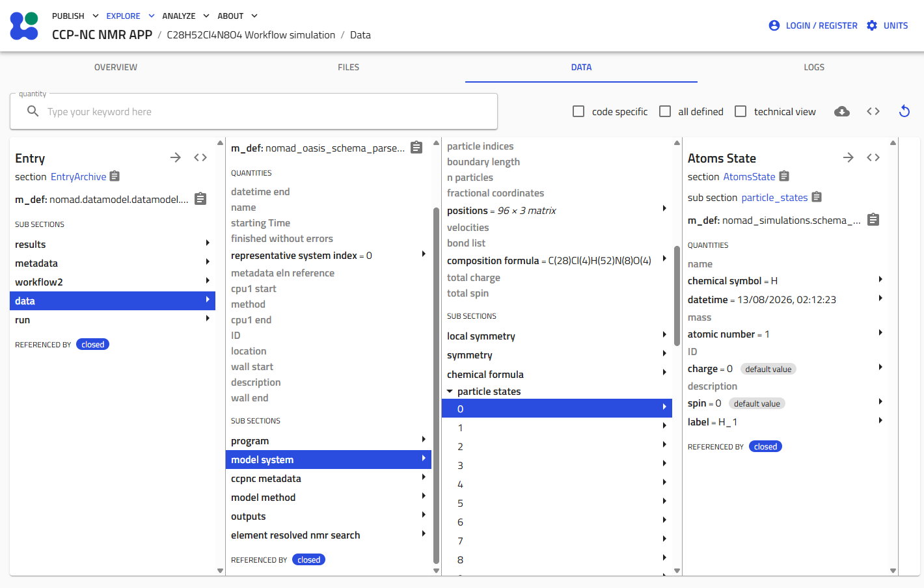Click the units gear icon
The height and width of the screenshot is (588, 924).
pos(872,25)
